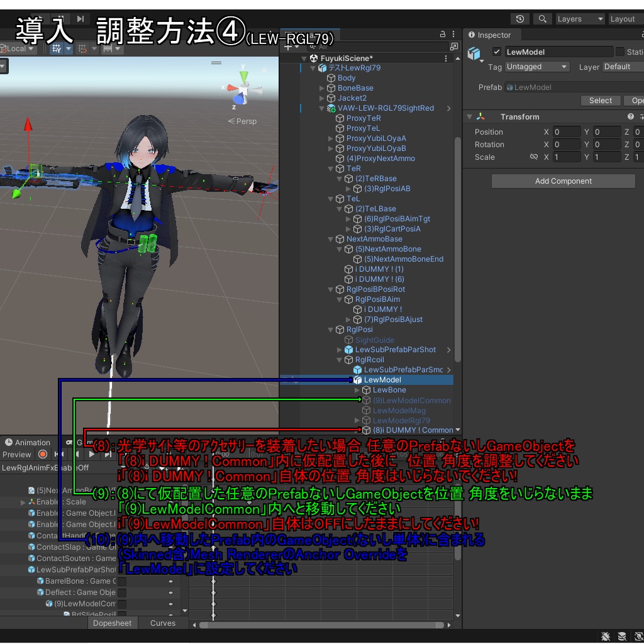Click the Transform component axes icon
Screen dimensions: 644x644
click(480, 116)
